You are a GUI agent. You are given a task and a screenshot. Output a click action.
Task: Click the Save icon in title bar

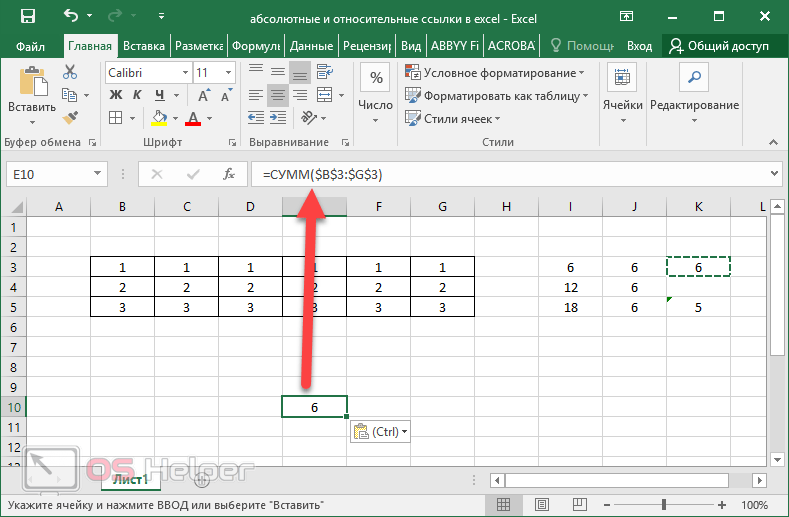click(28, 16)
